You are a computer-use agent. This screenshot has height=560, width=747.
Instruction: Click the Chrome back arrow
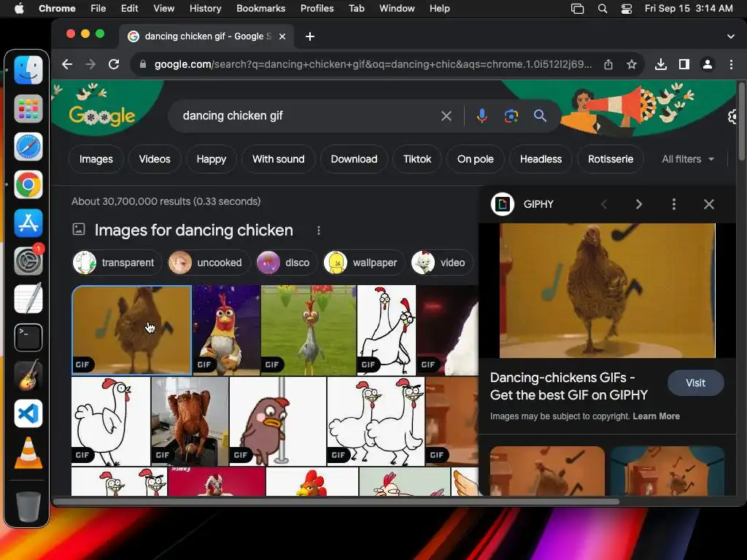click(67, 64)
